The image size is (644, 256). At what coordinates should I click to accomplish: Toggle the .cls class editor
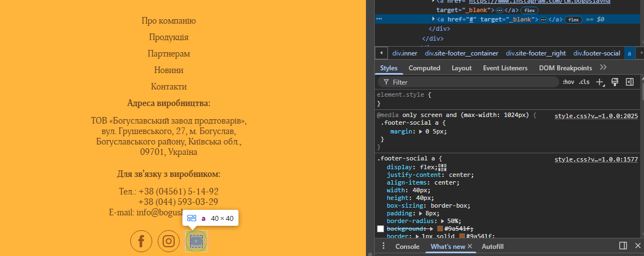[x=584, y=82]
